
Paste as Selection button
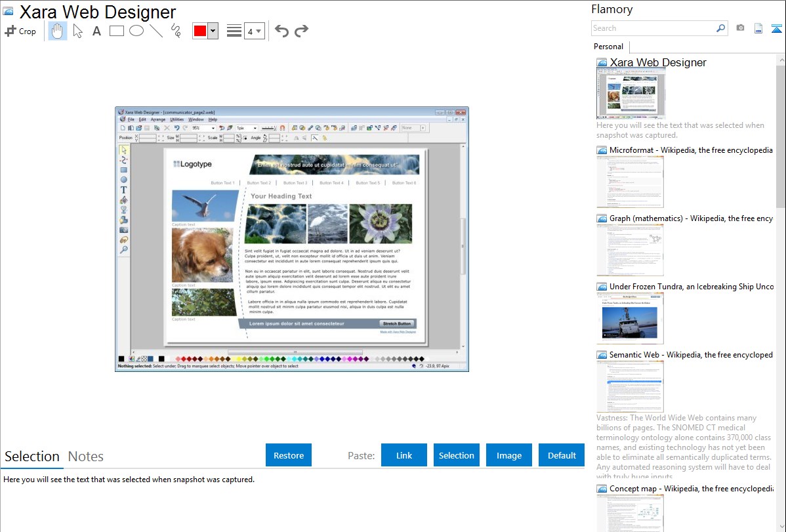456,455
